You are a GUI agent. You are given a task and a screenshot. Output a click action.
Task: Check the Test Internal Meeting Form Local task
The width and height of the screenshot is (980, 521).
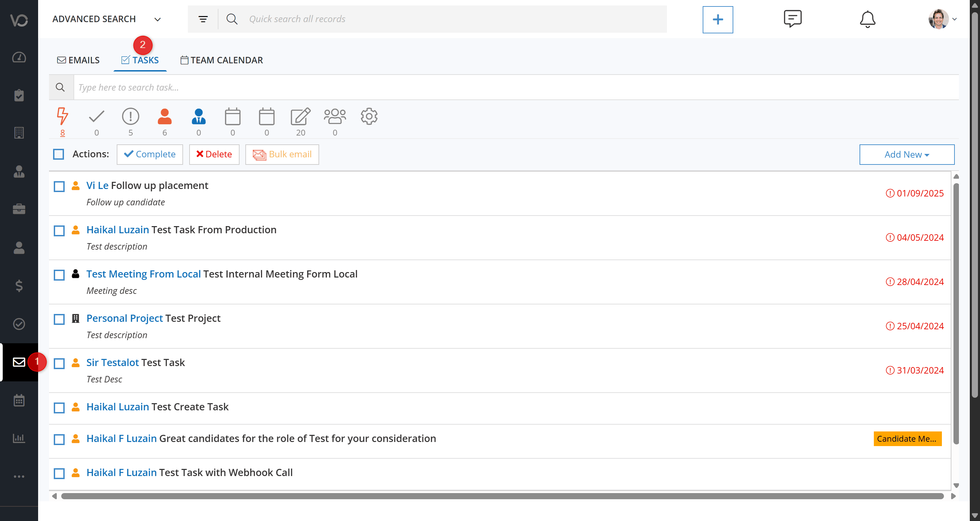coord(59,275)
